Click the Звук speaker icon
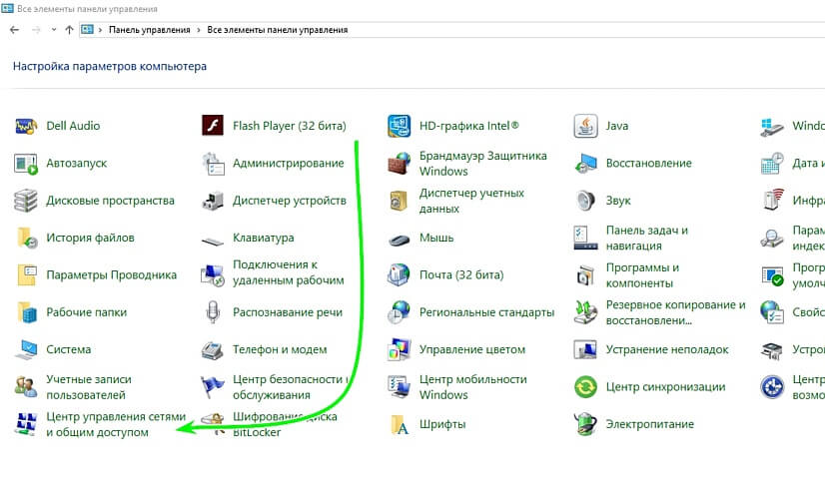 click(585, 201)
